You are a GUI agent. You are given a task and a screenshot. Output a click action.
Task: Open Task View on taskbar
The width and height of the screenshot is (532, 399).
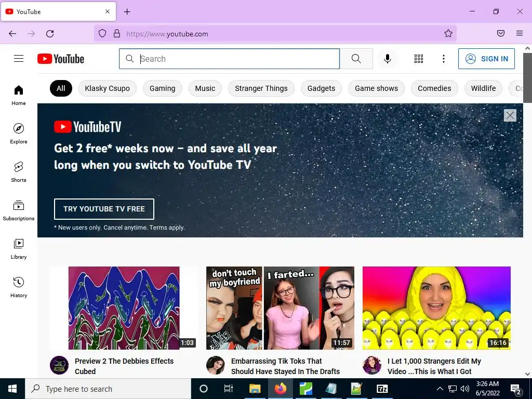pyautogui.click(x=229, y=389)
